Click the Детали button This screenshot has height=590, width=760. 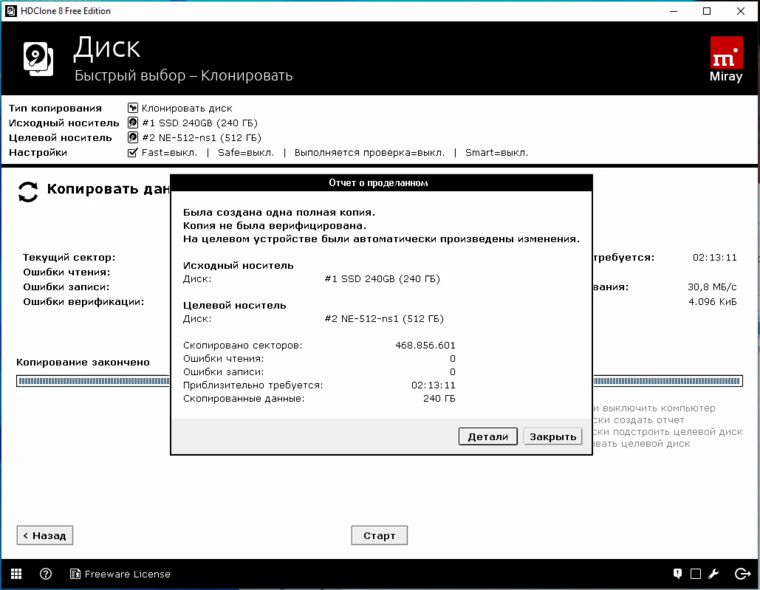pos(488,437)
